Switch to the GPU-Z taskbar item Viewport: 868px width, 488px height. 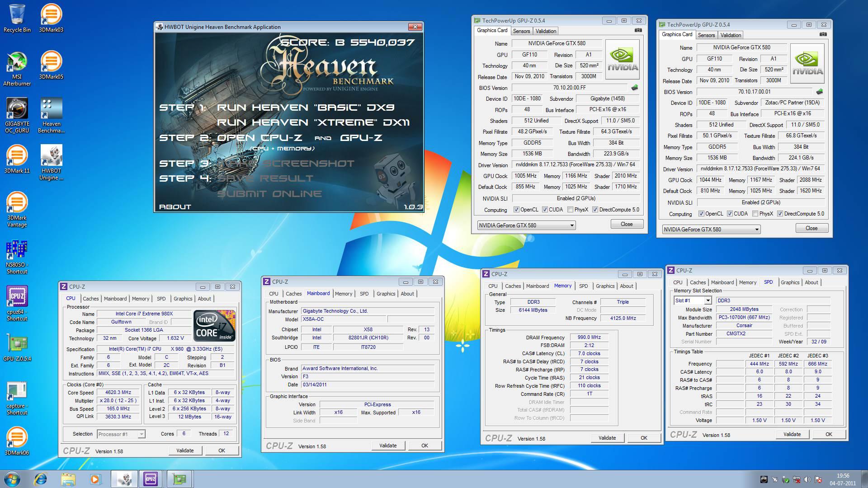click(179, 479)
